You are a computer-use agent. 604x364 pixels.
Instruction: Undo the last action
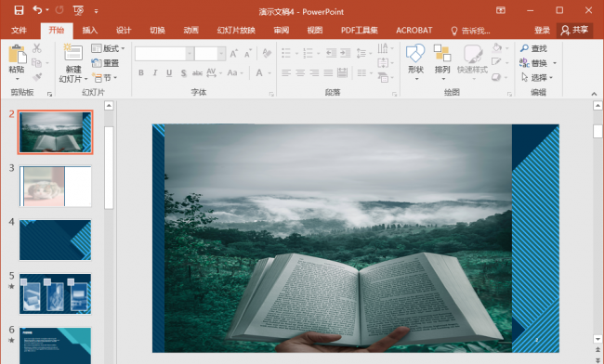point(37,10)
